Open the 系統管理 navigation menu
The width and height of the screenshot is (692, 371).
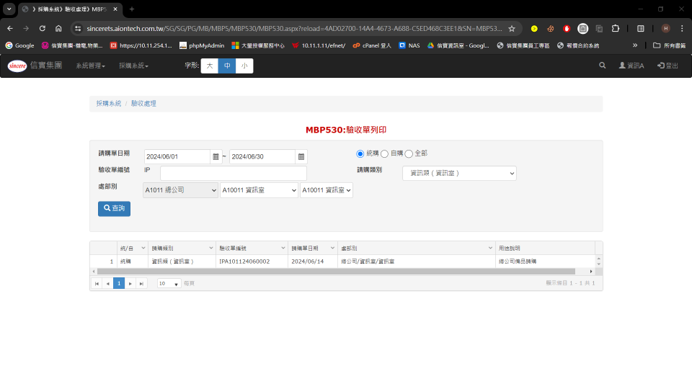[x=90, y=66]
